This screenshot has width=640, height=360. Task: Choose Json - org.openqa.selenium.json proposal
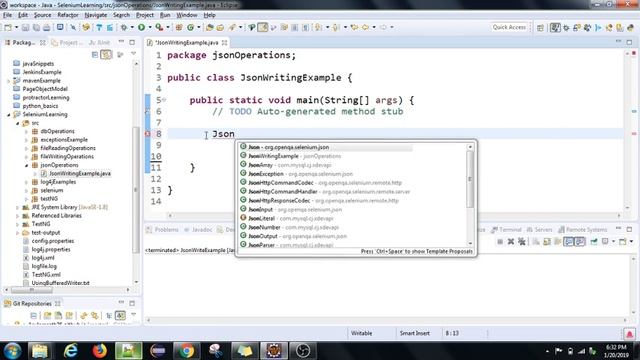[326, 147]
